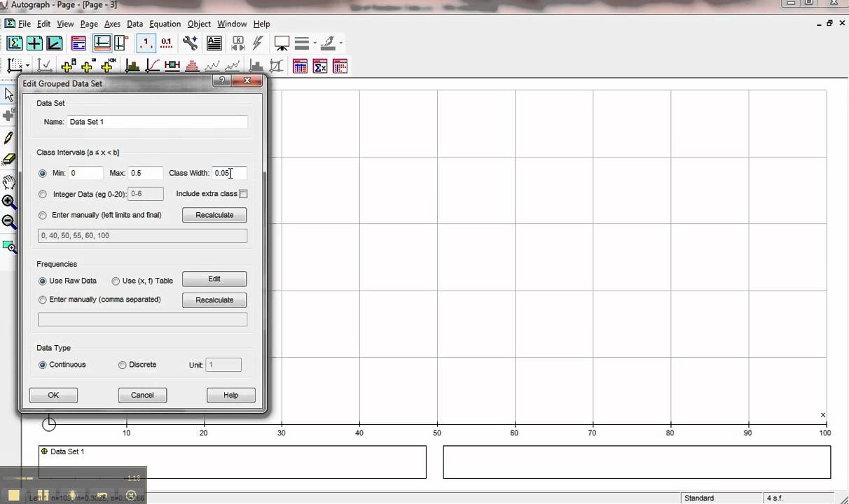Open the Data menu

click(134, 24)
